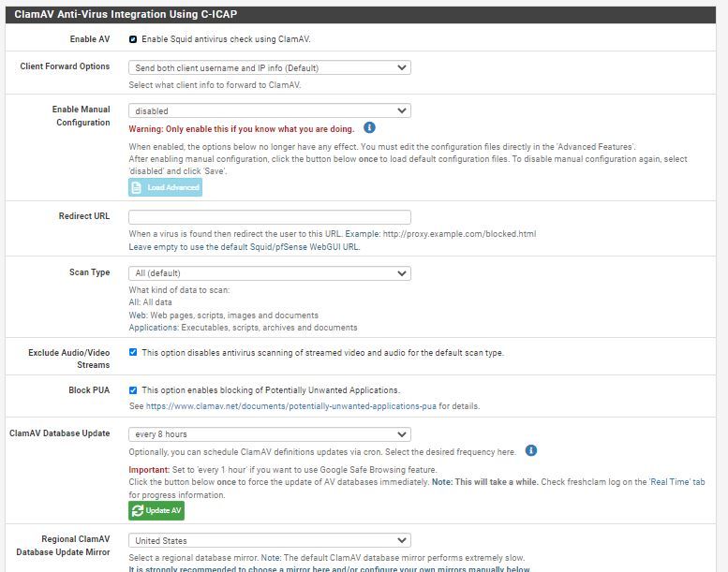Click the 'Client Forward Options' label
The width and height of the screenshot is (728, 572).
pos(65,66)
